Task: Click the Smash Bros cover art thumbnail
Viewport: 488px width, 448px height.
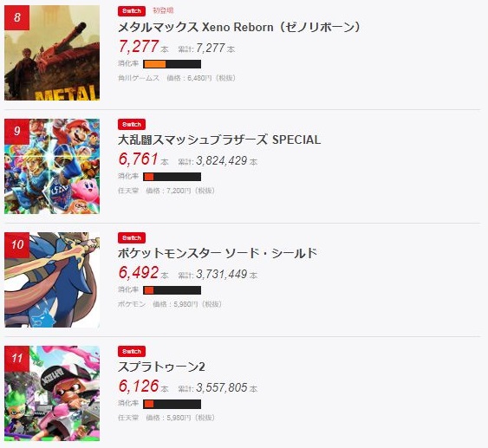Action: click(52, 166)
